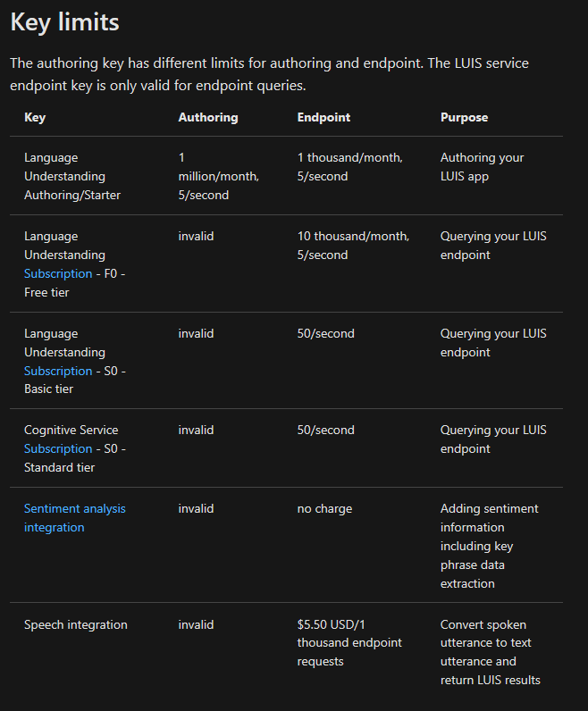The height and width of the screenshot is (711, 588).
Task: Click the Authoring your LUIS app cell
Action: (x=482, y=167)
